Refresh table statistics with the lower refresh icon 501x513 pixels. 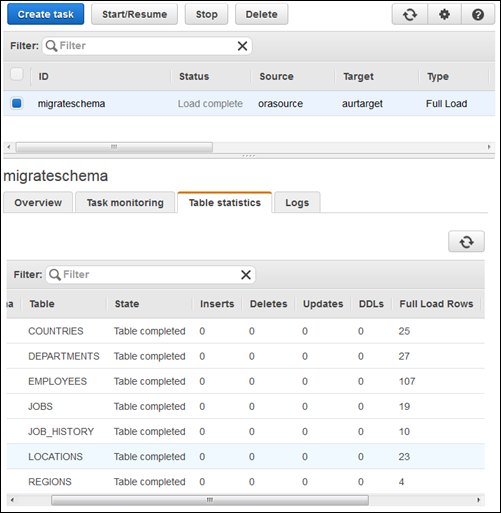(x=466, y=242)
